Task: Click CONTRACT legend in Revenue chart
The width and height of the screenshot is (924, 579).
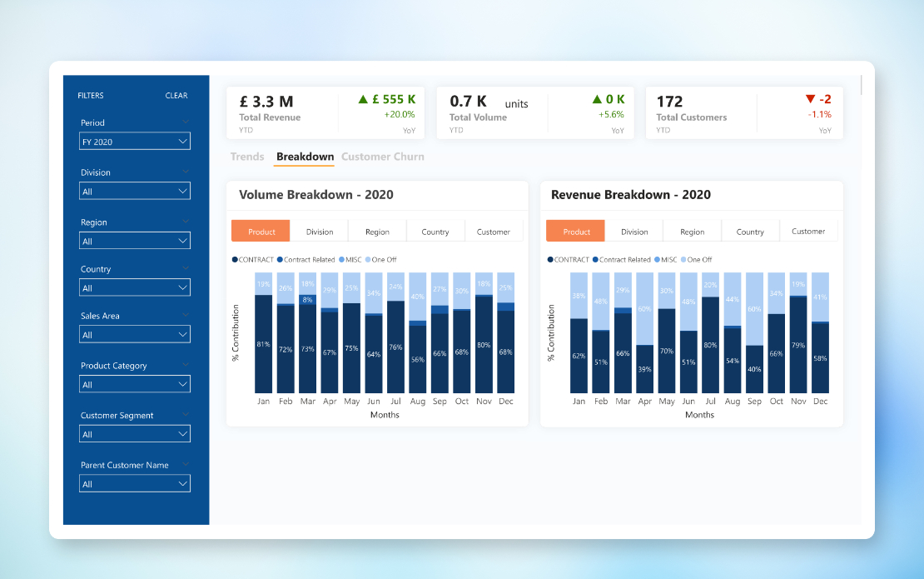Action: [x=568, y=259]
